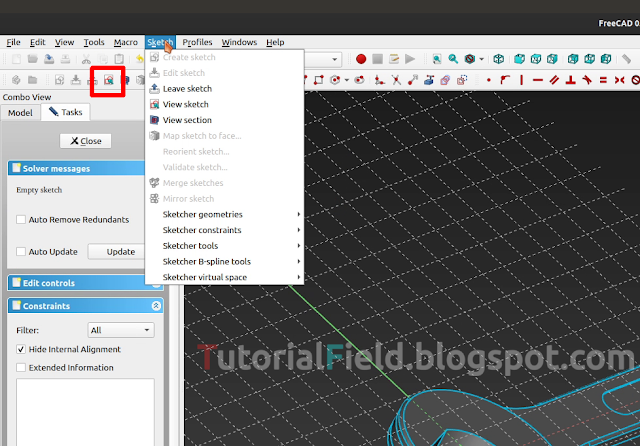Screen dimensions: 640x446
Task: Expand Sketcher tools submenu
Action: (225, 246)
